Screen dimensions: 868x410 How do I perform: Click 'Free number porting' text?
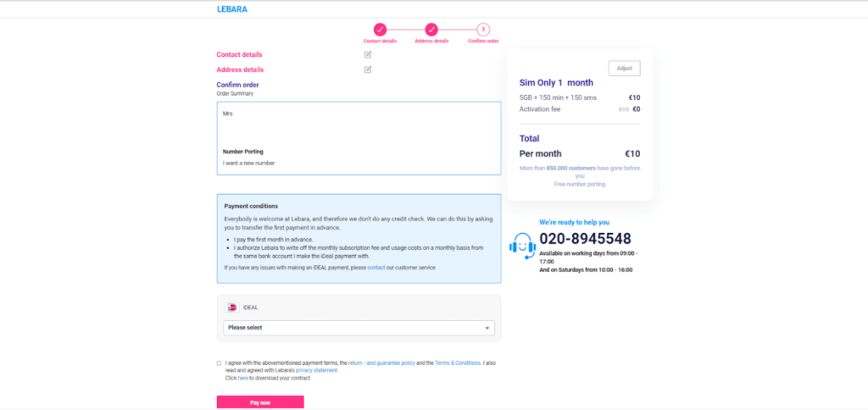(x=580, y=185)
